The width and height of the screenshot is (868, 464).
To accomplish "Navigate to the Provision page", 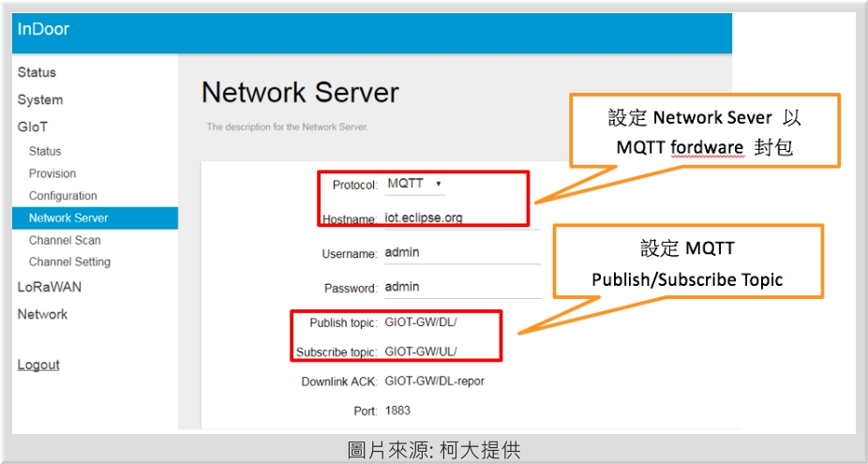I will tap(52, 173).
